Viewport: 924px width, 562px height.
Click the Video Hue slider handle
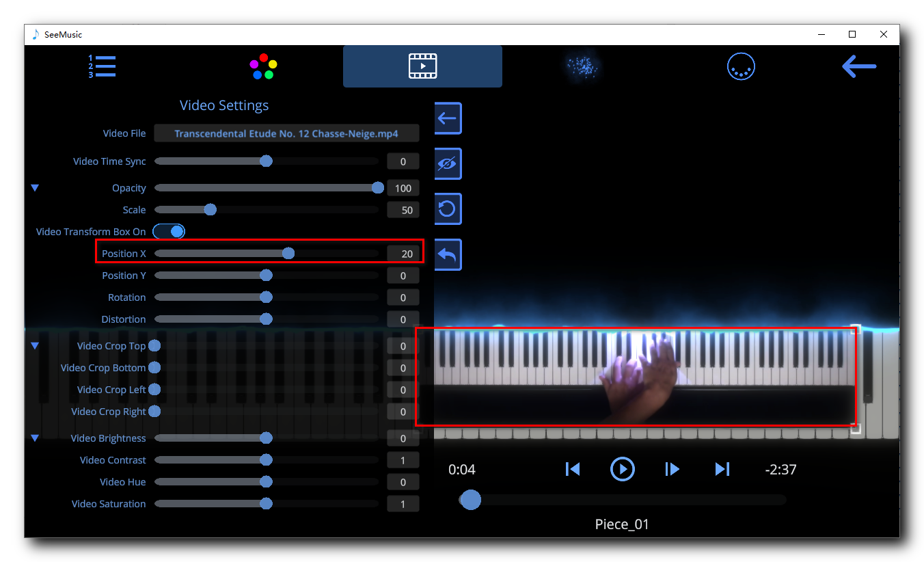pos(267,482)
